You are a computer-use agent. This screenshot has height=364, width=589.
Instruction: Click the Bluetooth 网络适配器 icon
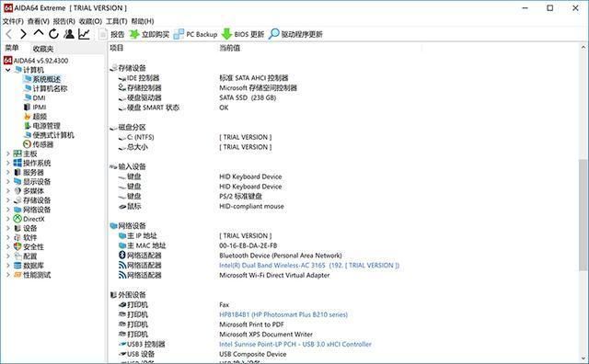pyautogui.click(x=122, y=256)
